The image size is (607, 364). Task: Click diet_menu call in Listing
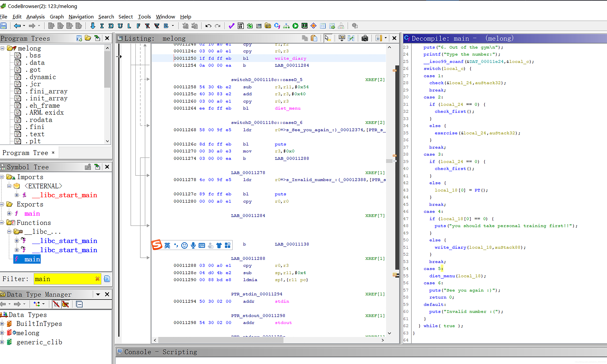[x=288, y=108]
